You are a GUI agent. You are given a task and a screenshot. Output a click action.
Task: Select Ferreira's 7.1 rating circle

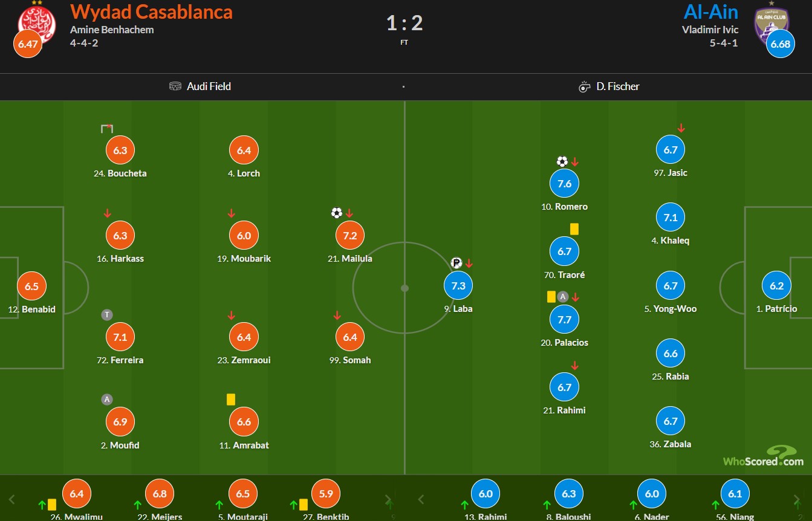[120, 337]
